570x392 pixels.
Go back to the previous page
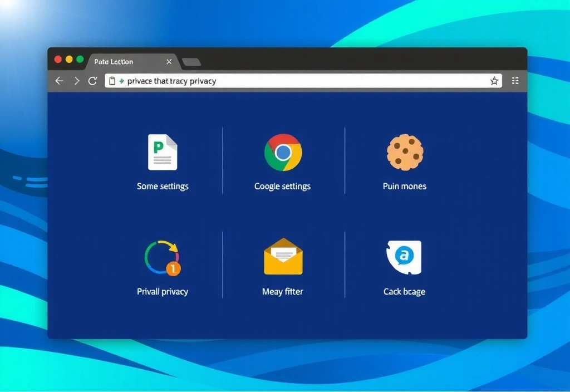click(x=59, y=81)
